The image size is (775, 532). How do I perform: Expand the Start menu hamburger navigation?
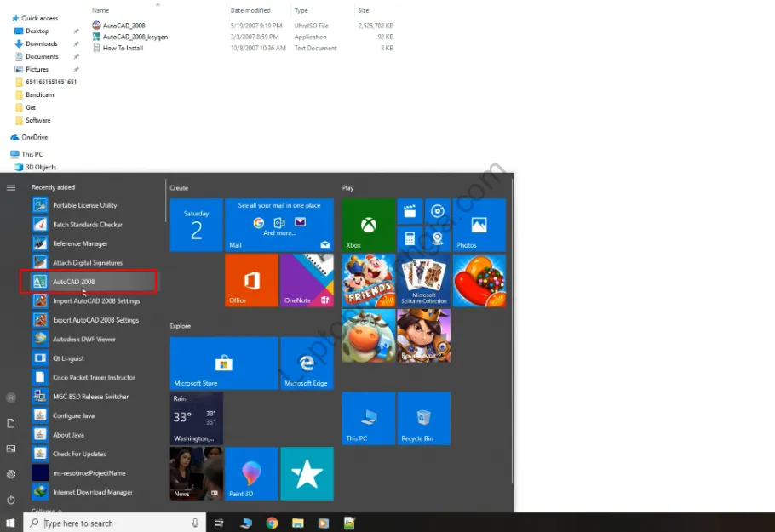pyautogui.click(x=11, y=187)
